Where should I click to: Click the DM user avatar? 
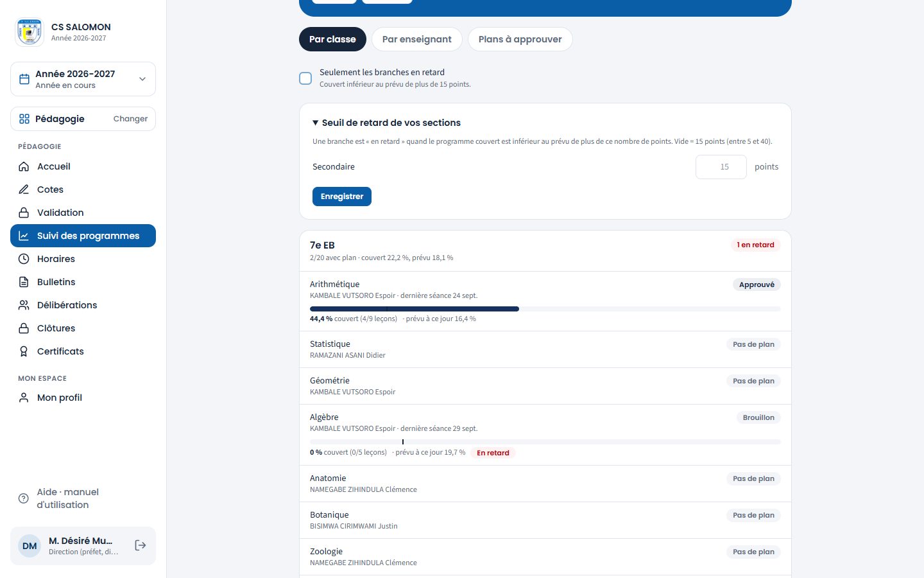click(x=30, y=546)
